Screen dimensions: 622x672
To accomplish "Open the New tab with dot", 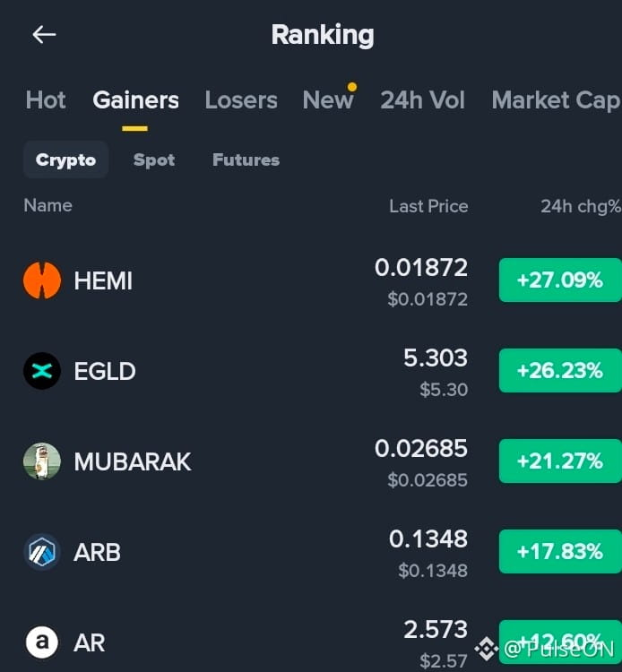I will [x=329, y=99].
